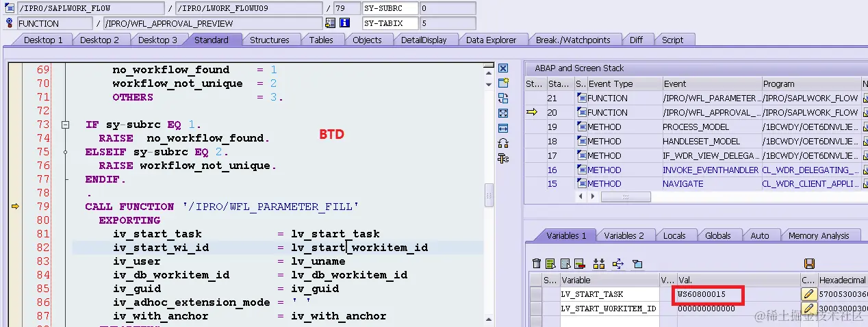Screen dimensions: 868x327
Task: Click the tool settings icon below the headset
Action: [503, 159]
